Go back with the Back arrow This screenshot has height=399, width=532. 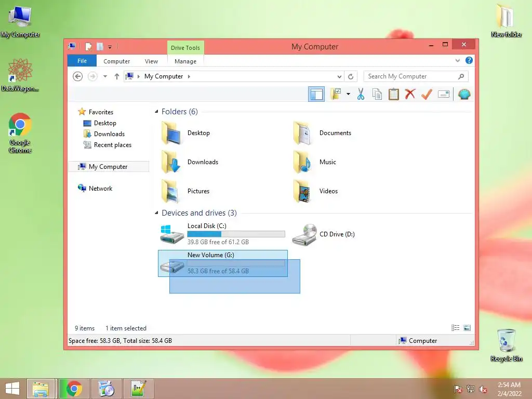[78, 76]
